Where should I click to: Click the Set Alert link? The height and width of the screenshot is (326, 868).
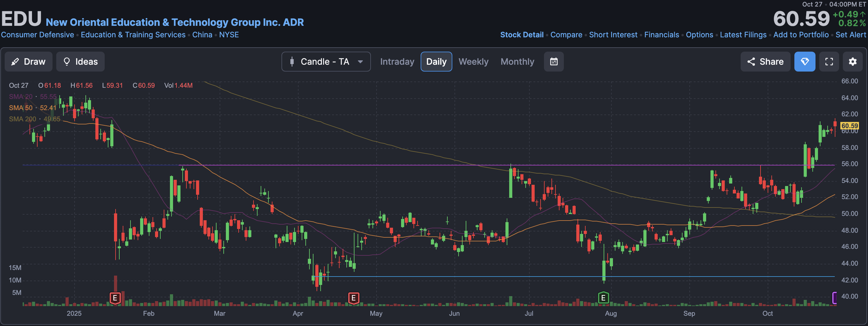(851, 35)
